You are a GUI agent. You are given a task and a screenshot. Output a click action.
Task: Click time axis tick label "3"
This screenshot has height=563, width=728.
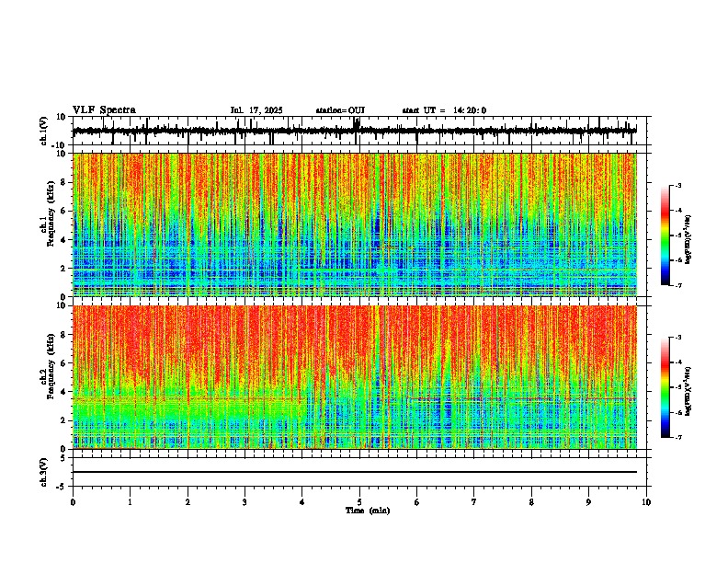tap(245, 502)
